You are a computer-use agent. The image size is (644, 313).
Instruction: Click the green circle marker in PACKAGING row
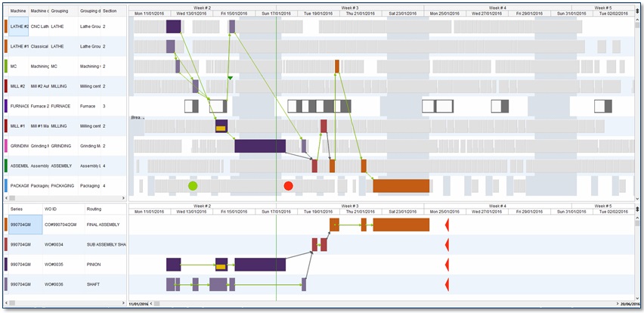[x=193, y=186]
